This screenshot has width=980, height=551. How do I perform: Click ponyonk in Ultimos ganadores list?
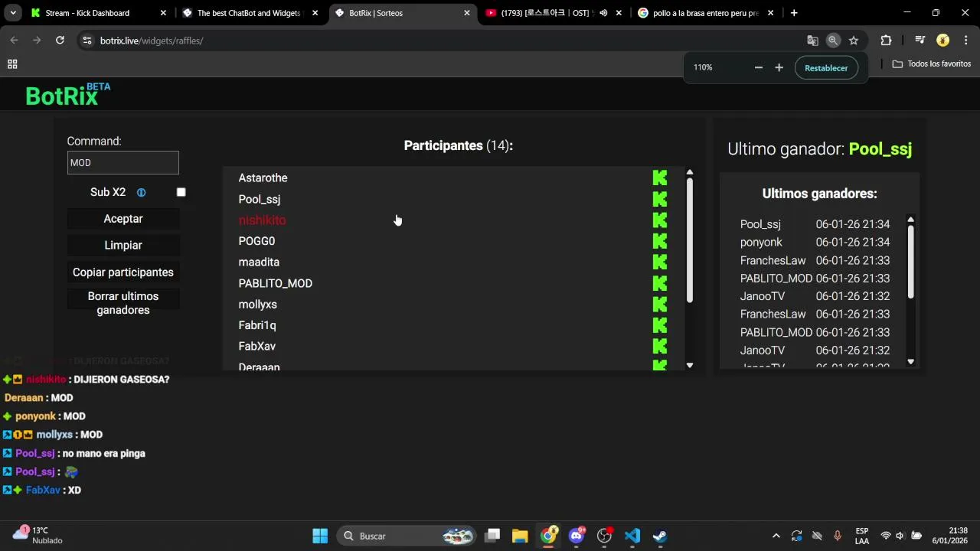tap(761, 243)
